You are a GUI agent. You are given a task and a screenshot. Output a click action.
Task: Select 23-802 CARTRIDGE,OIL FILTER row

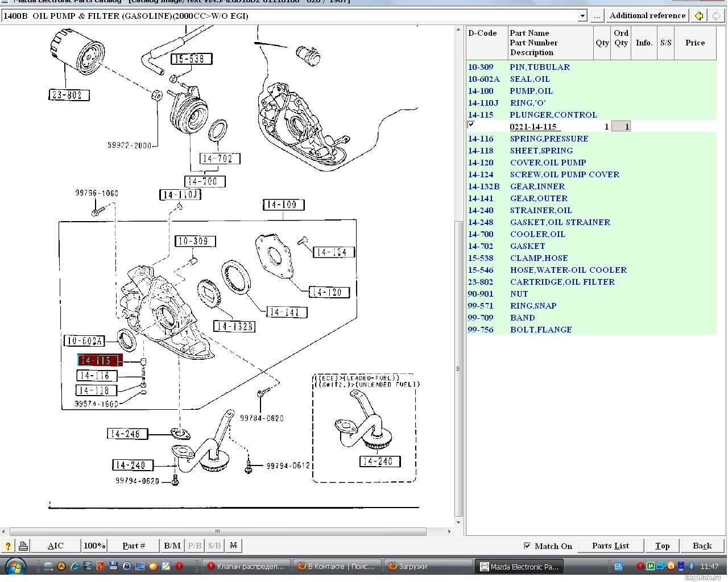coord(591,282)
